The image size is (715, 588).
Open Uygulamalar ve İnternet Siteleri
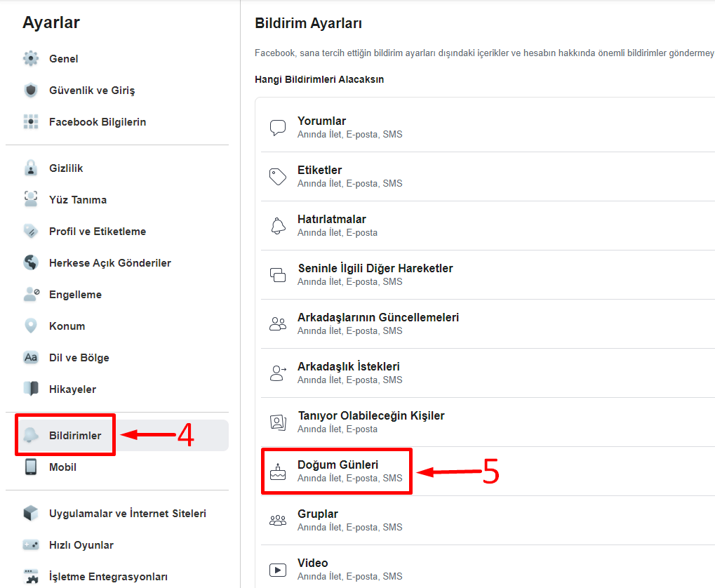(x=127, y=514)
